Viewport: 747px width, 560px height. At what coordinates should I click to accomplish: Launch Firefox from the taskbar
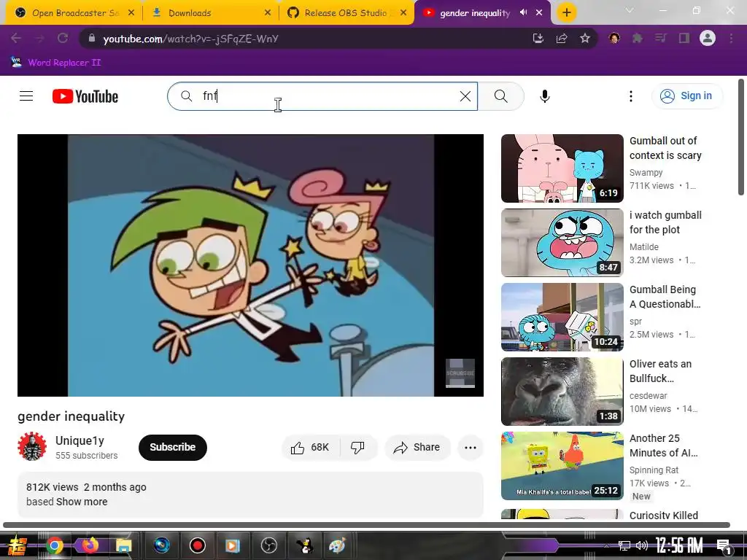90,545
